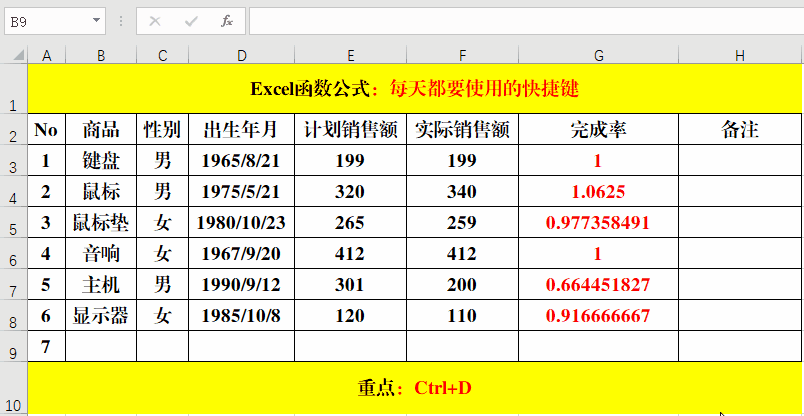
Task: Select completion rate cell '0.977358491'
Action: (x=598, y=223)
